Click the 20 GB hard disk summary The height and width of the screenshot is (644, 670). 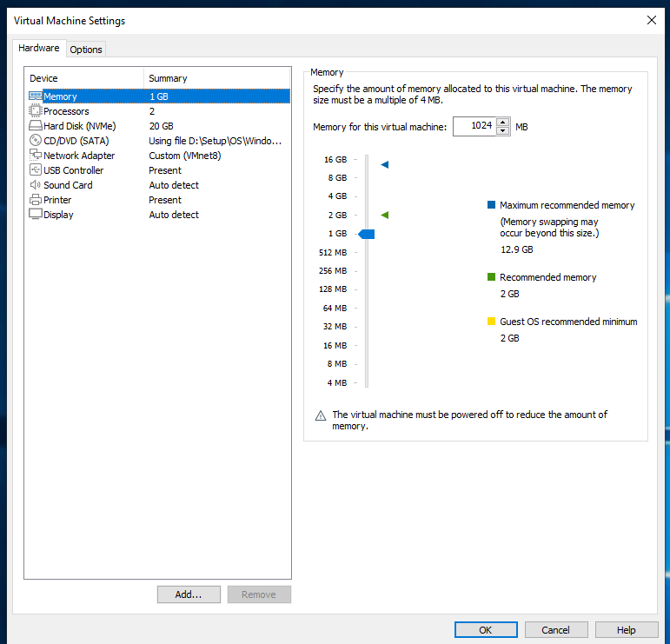[x=161, y=126]
